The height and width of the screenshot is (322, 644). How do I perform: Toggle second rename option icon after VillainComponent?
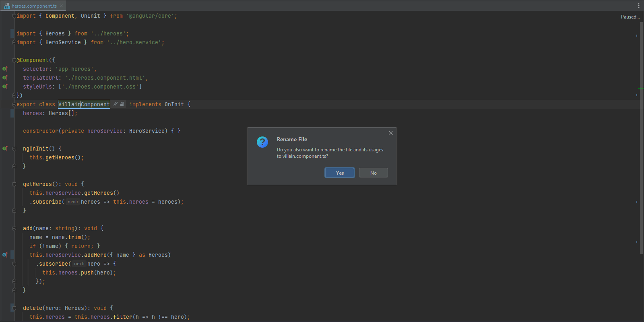click(122, 104)
